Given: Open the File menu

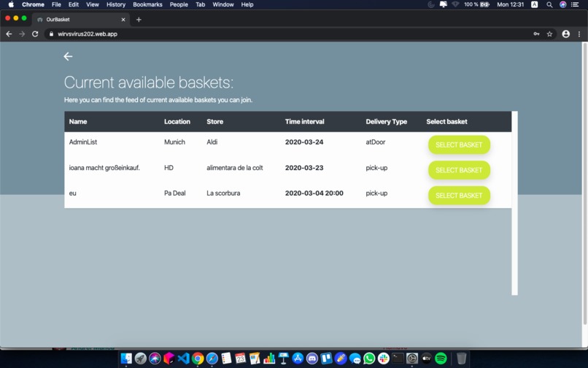Looking at the screenshot, I should (56, 4).
